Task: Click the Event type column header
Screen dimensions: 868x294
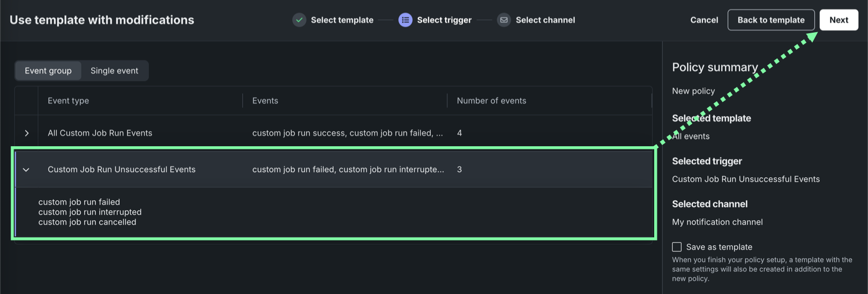Action: (68, 101)
